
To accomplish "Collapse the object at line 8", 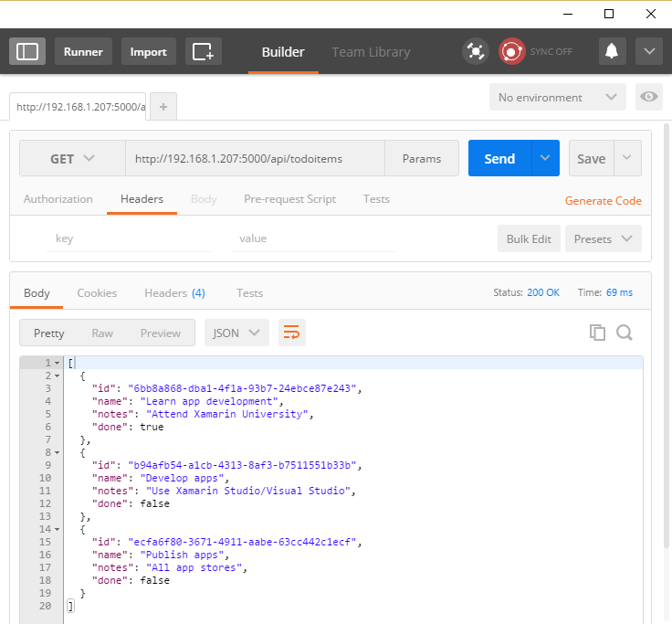I will pyautogui.click(x=57, y=452).
